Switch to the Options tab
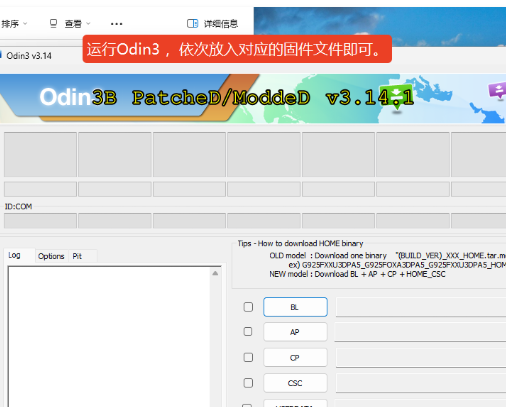 51,256
